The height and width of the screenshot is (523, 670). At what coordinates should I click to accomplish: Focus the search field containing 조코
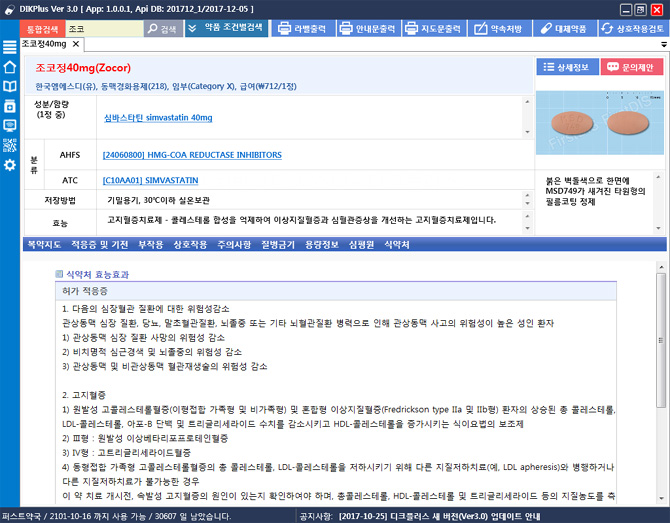click(x=105, y=29)
